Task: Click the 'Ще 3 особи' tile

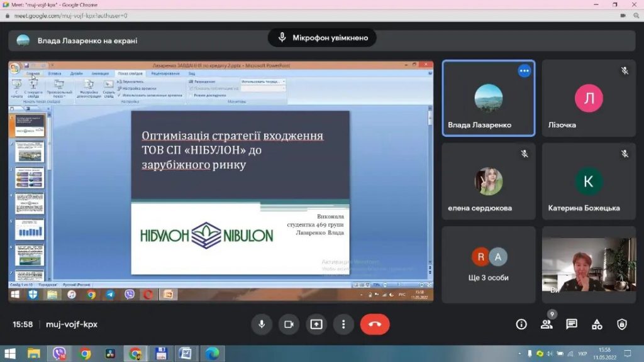Action: pos(489,265)
